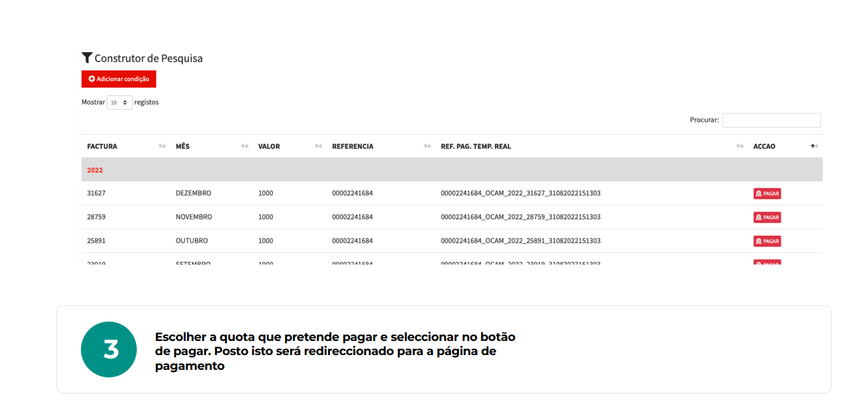The height and width of the screenshot is (409, 868).
Task: Select invoice number 31627 cell
Action: click(x=96, y=193)
